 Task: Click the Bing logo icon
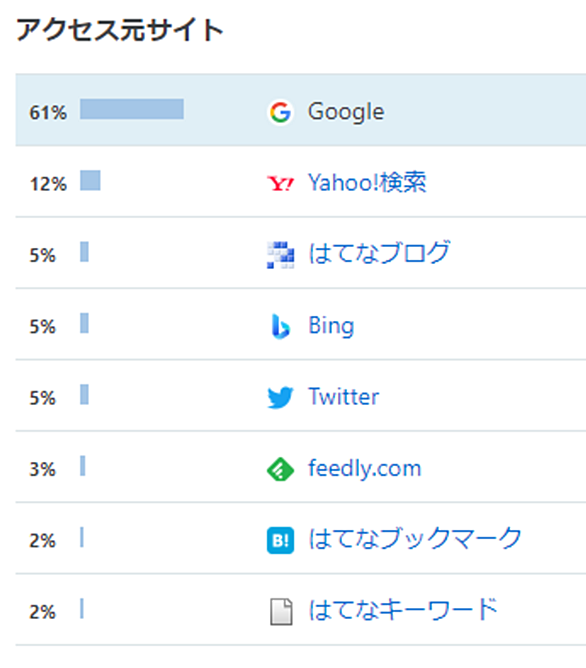coord(280,327)
